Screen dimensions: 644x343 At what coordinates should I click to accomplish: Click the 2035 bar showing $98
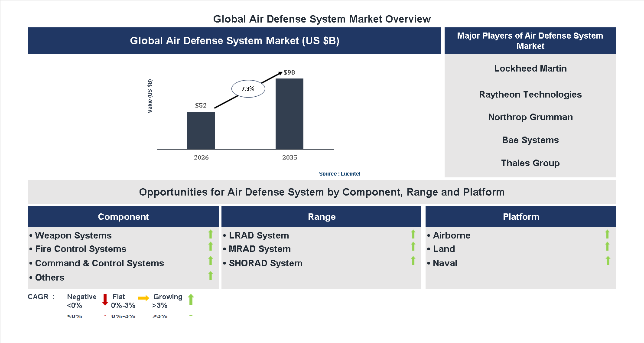point(289,113)
